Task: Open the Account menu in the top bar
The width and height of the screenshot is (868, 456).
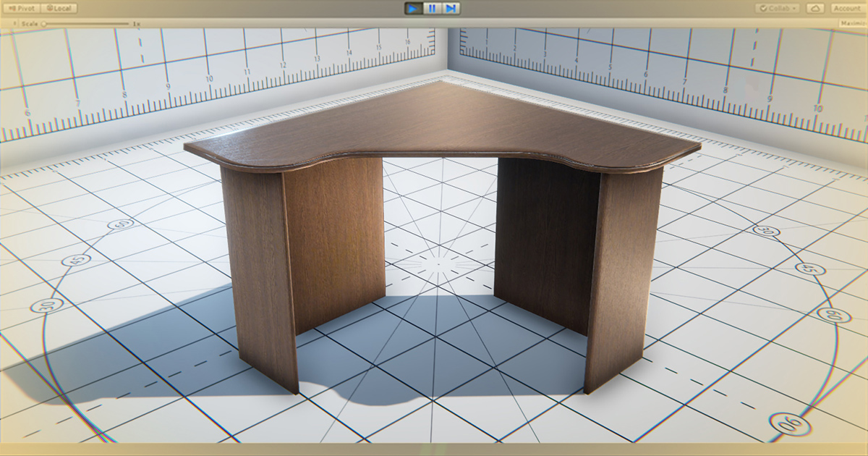Action: 846,9
